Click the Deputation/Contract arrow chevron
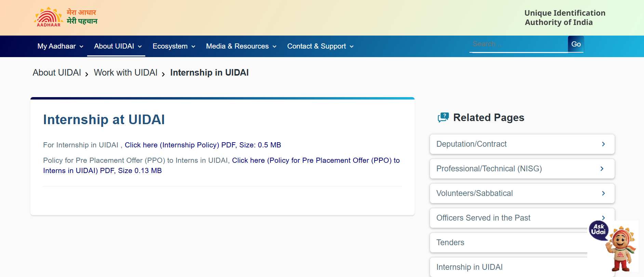Screen dimensions: 644x277 603,144
